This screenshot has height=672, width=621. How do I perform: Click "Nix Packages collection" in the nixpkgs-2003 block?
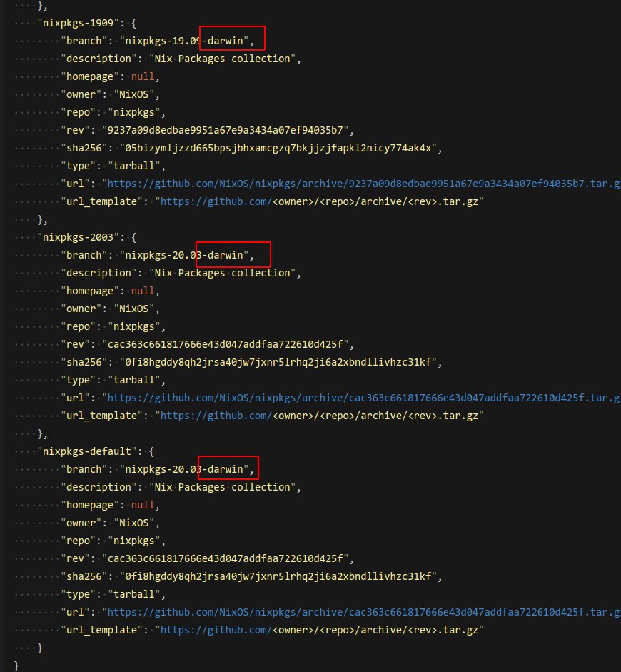[x=222, y=273]
